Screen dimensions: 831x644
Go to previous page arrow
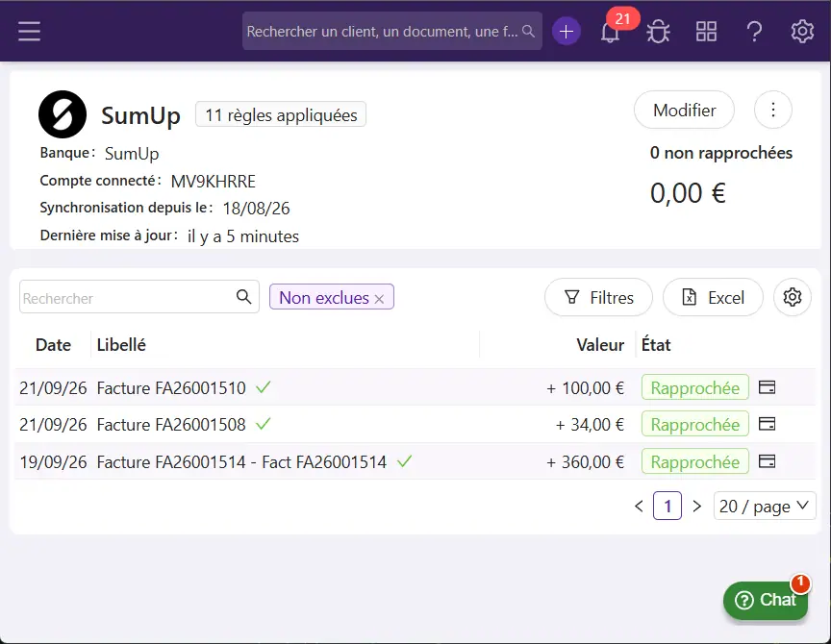640,507
